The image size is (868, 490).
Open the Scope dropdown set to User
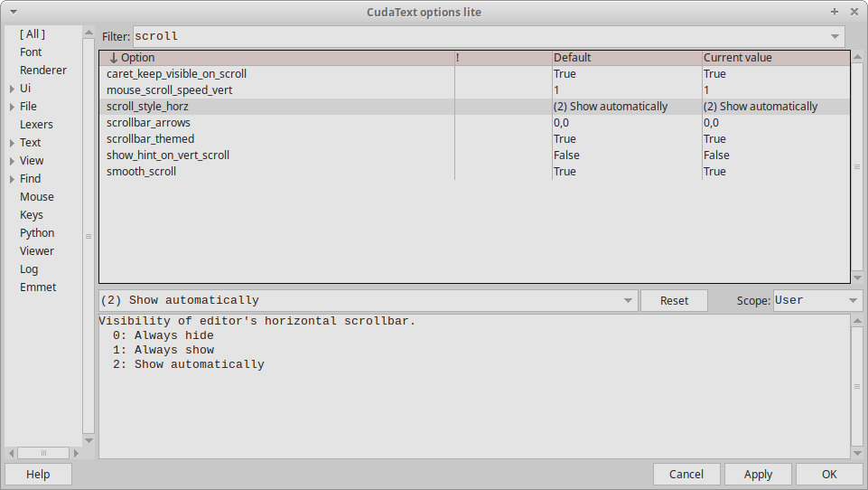click(x=853, y=300)
